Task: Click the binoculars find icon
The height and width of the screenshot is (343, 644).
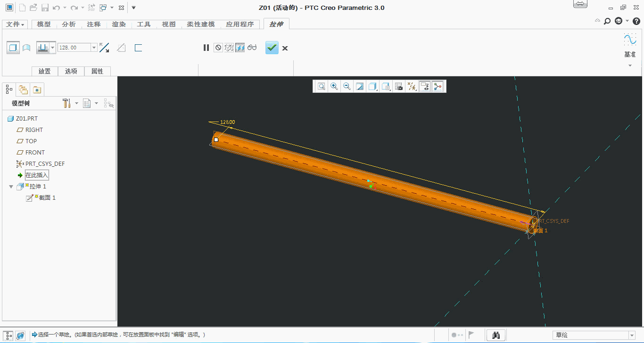Action: coord(496,335)
